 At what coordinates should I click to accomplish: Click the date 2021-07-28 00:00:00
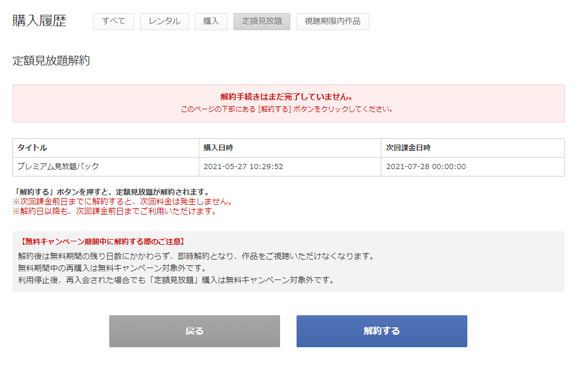pos(426,167)
